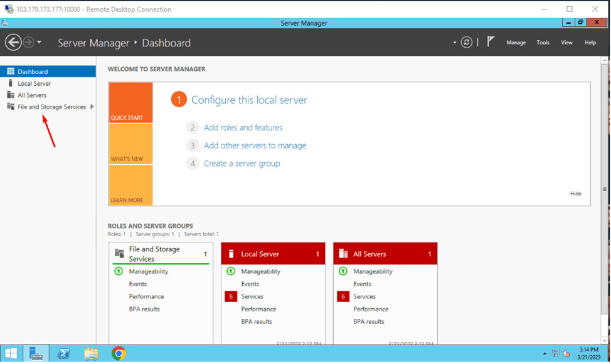This screenshot has height=364, width=611.
Task: Open BPA results in the All Servers tile
Action: (x=369, y=321)
